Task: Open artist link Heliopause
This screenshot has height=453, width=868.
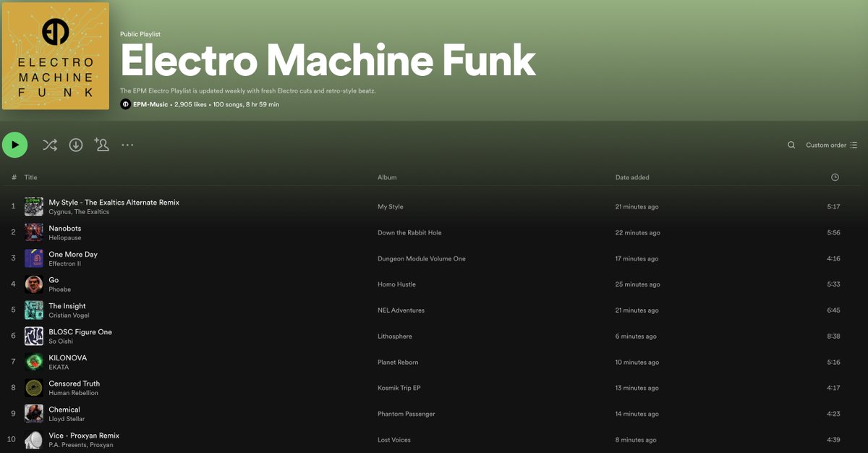Action: (x=65, y=238)
